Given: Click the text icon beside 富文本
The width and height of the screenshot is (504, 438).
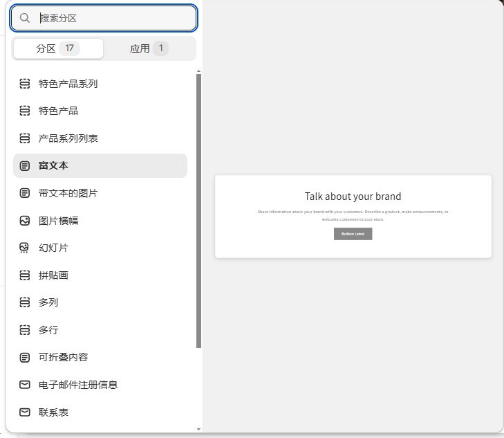Looking at the screenshot, I should coord(25,165).
